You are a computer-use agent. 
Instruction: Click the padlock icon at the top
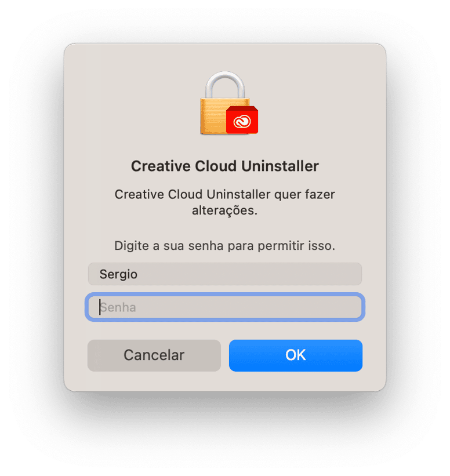225,103
